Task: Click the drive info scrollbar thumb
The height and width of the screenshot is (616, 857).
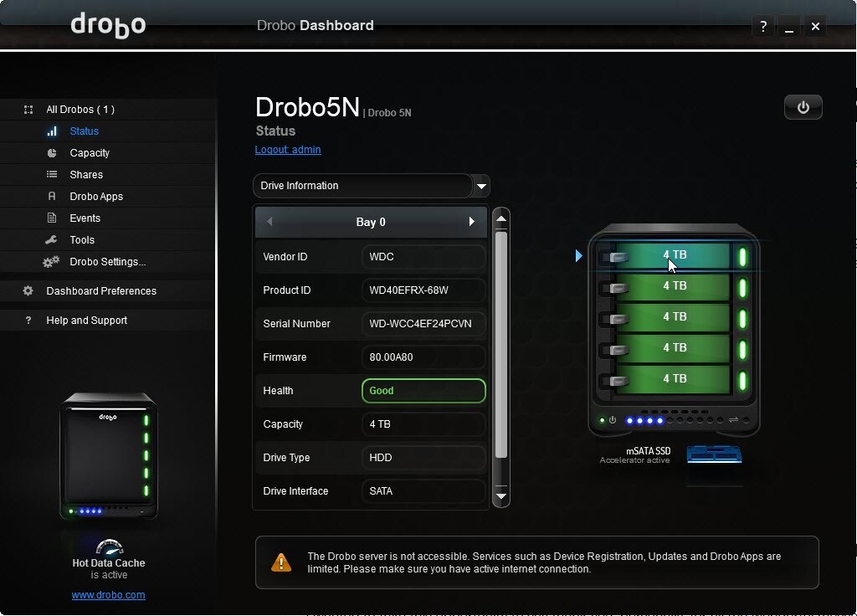Action: pos(500,344)
